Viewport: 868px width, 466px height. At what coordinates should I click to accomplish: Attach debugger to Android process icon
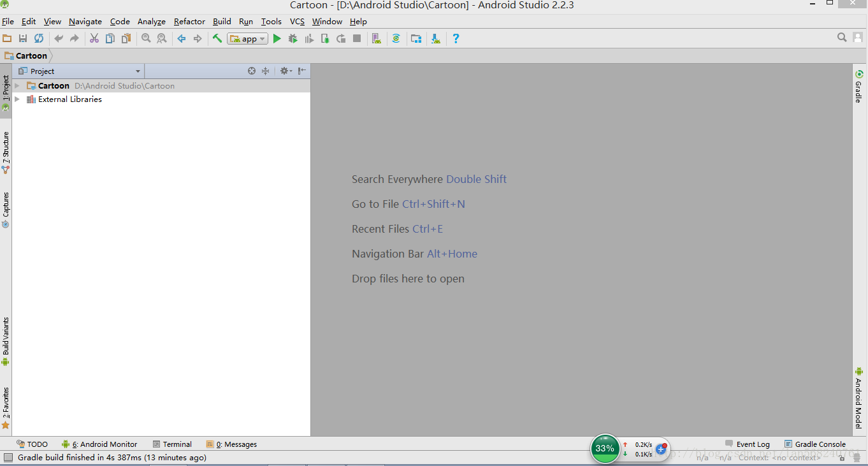coord(325,38)
